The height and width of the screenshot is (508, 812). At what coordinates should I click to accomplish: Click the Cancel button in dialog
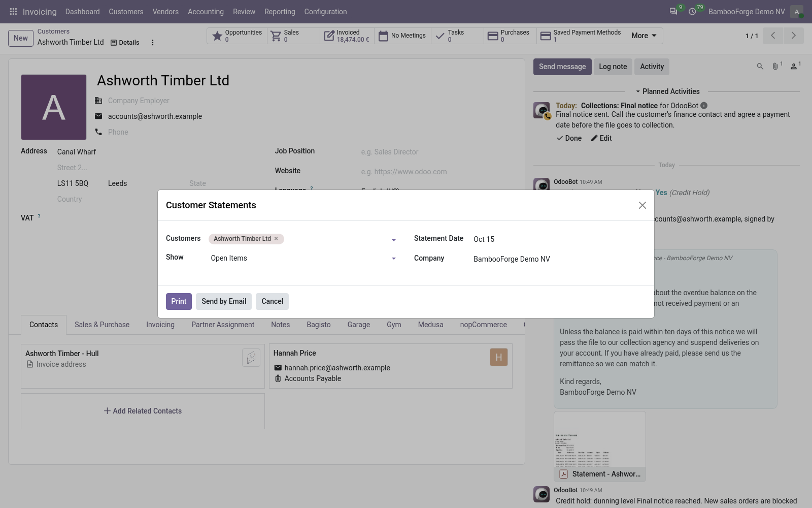[272, 301]
